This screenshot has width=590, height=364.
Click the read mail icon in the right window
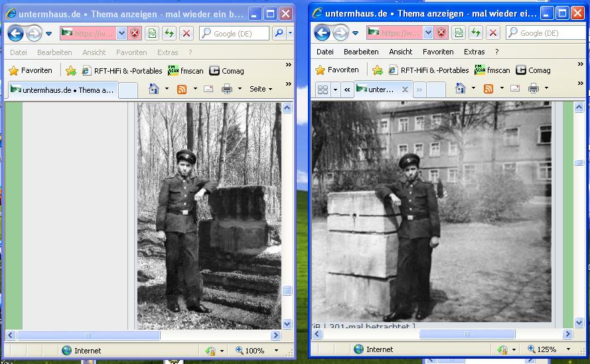point(515,89)
